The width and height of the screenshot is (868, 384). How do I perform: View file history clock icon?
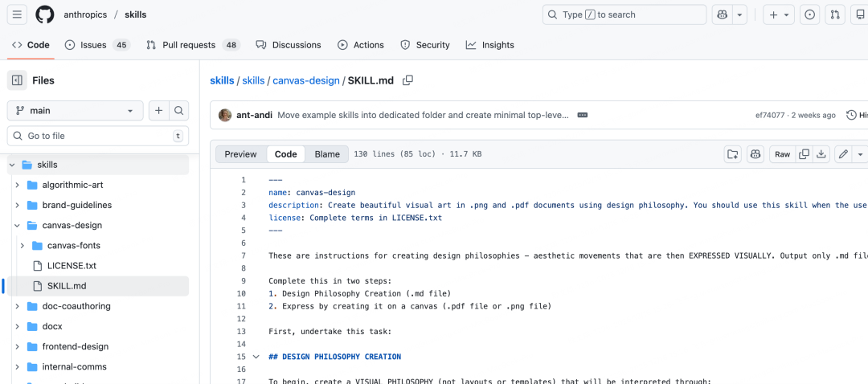(x=851, y=115)
